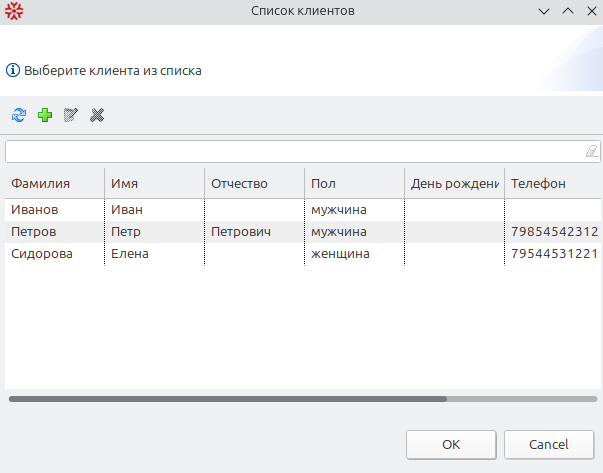Click the refresh list icon
The height and width of the screenshot is (473, 603).
[x=19, y=115]
